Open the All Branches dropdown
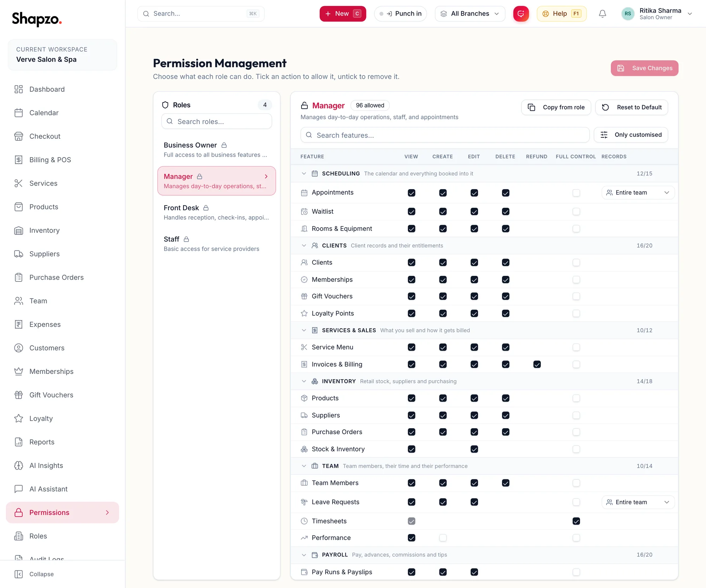The image size is (706, 588). point(470,14)
